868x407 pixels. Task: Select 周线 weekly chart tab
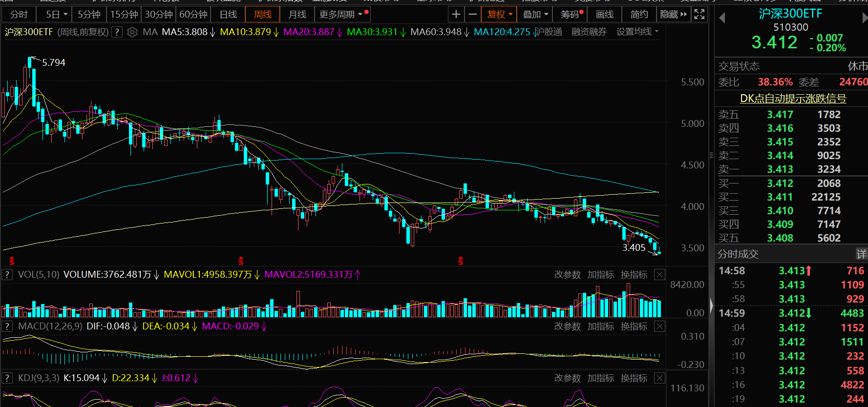click(x=263, y=15)
